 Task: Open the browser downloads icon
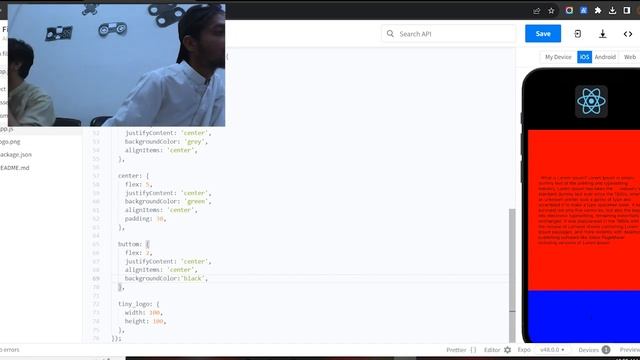tap(612, 11)
